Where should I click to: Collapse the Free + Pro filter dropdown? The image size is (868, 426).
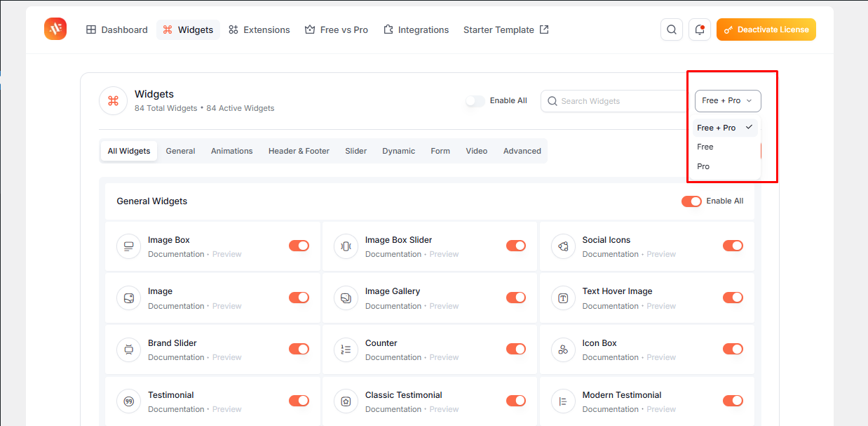728,101
